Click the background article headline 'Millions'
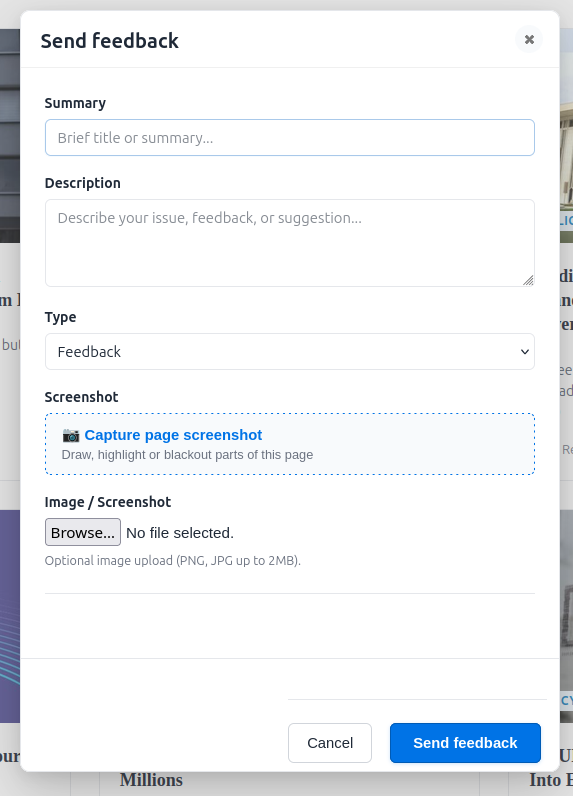This screenshot has height=796, width=573. (151, 780)
